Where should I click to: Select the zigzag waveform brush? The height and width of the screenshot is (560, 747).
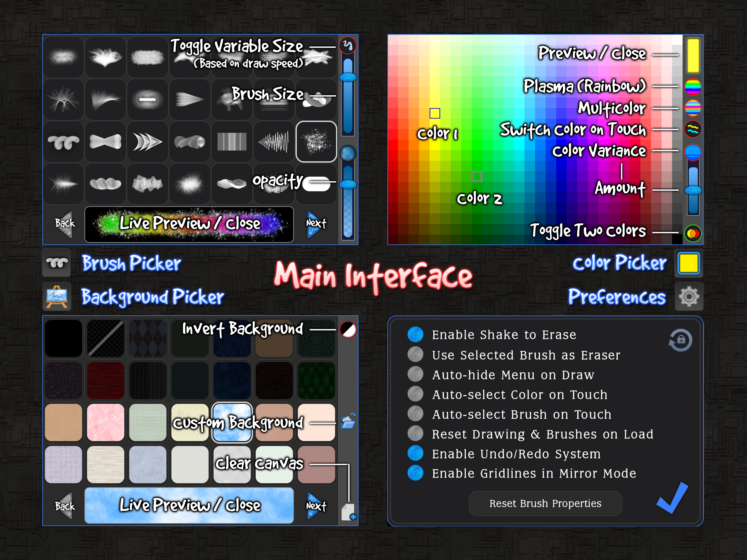point(274,142)
